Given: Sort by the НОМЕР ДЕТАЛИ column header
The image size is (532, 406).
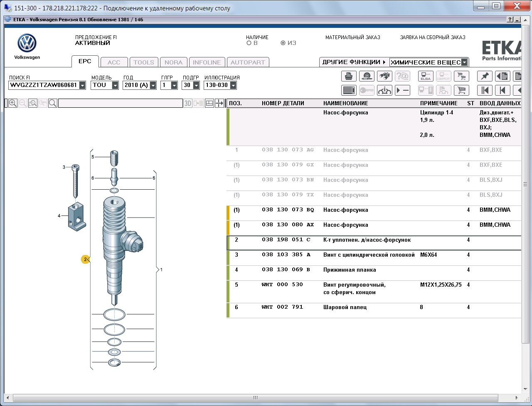Looking at the screenshot, I should (x=283, y=103).
